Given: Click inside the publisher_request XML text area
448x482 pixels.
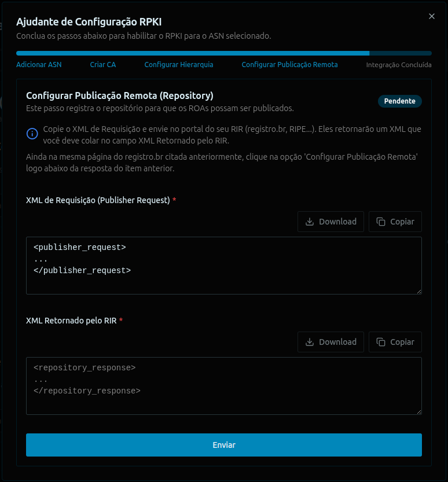Looking at the screenshot, I should point(224,265).
